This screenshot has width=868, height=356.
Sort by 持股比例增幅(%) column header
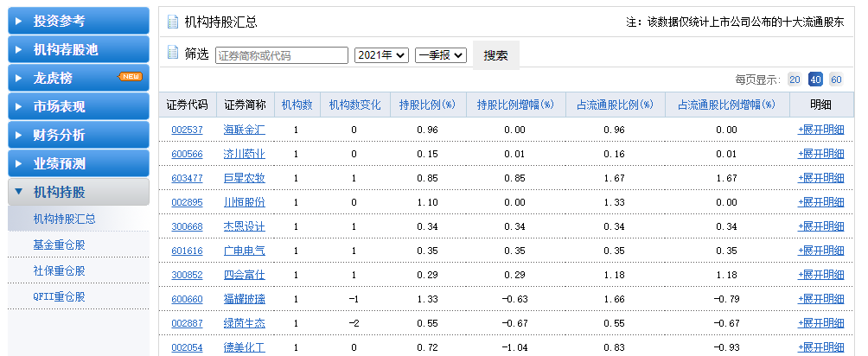click(516, 105)
